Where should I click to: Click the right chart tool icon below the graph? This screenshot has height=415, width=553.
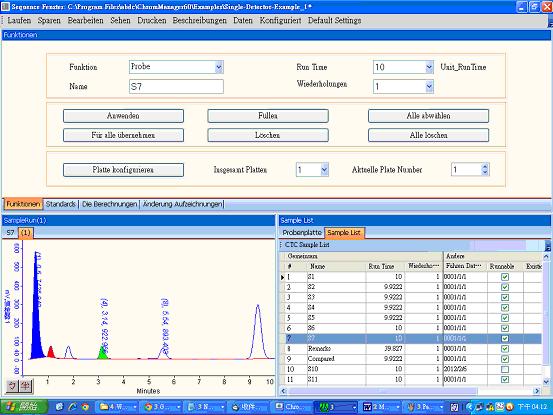click(x=25, y=386)
